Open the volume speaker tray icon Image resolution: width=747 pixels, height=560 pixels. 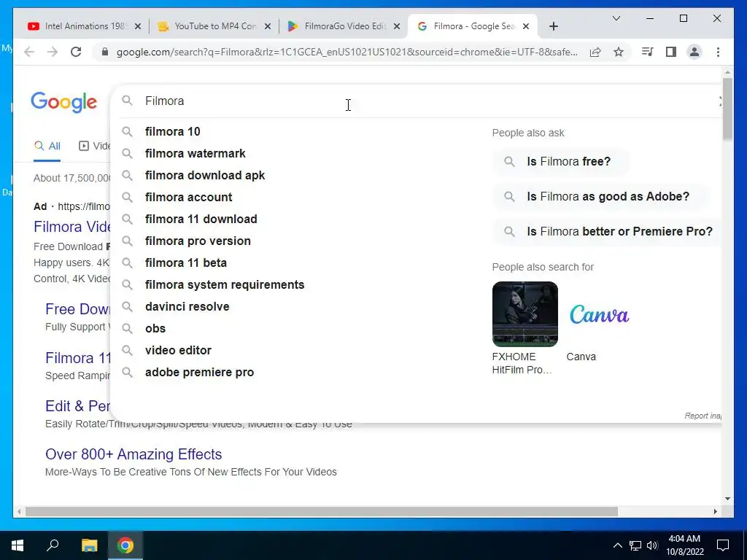tap(652, 545)
